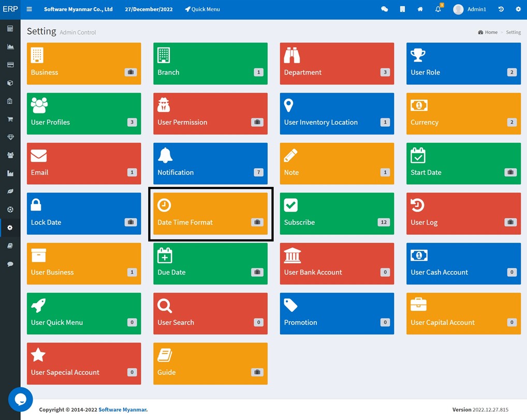Open the floating chat bubble widget
The width and height of the screenshot is (527, 420).
[21, 399]
